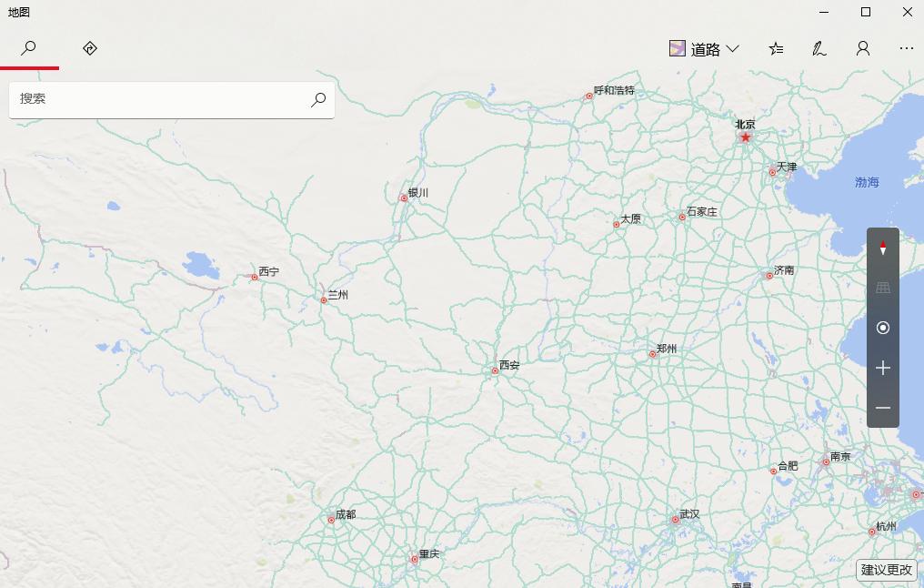Select the 天津 city marker
Screen dimensions: 924x588
772,172
